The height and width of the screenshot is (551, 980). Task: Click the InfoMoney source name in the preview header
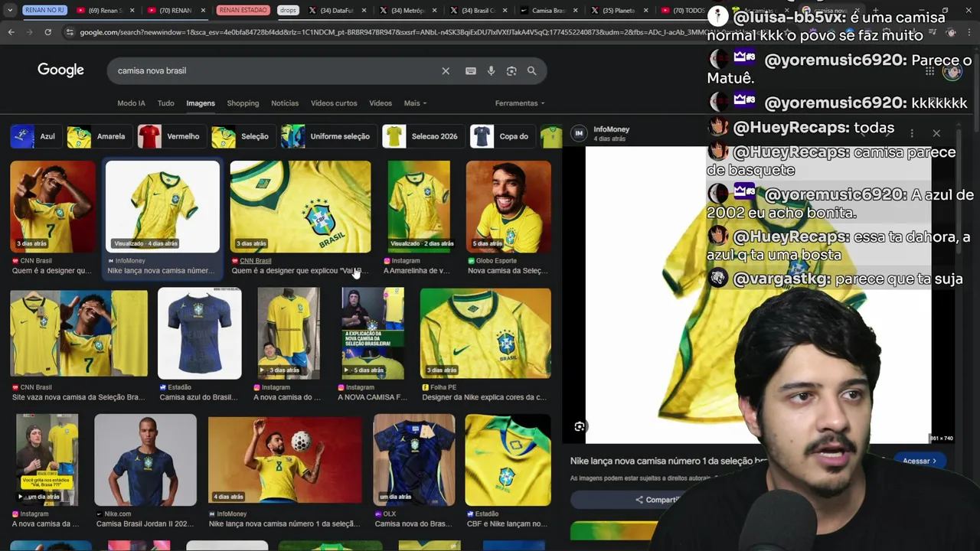[611, 129]
